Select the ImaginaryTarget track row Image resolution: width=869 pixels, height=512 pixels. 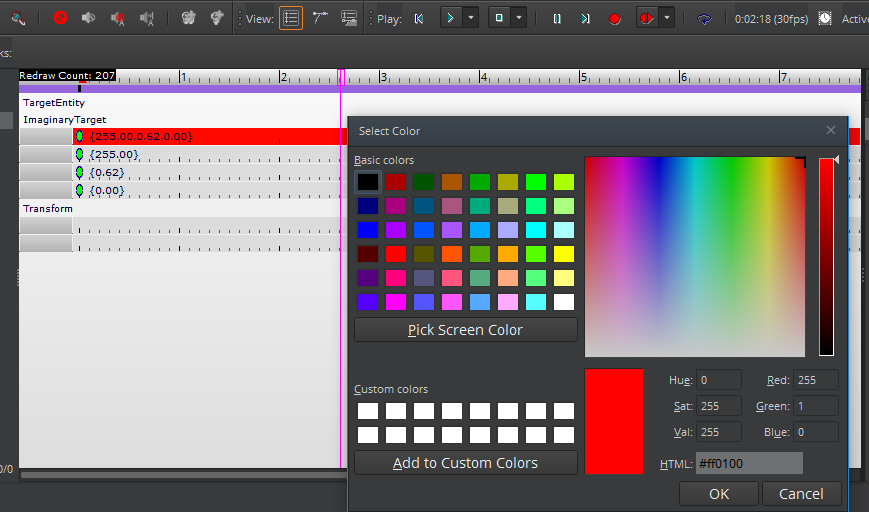coord(64,119)
